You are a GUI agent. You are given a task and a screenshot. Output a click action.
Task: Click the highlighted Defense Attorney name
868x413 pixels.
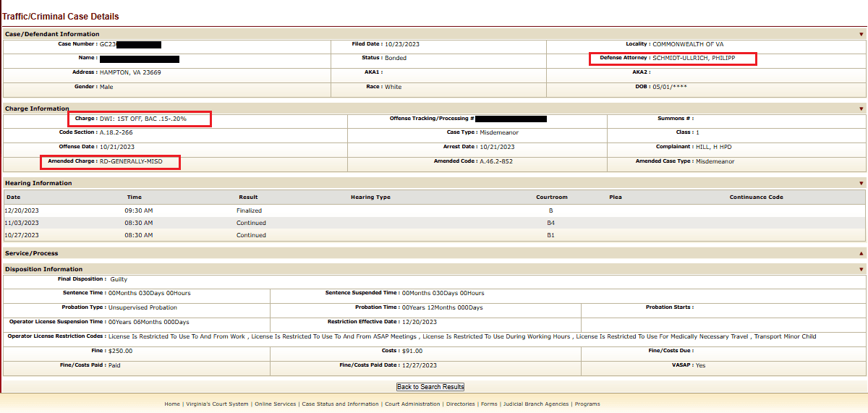[693, 58]
